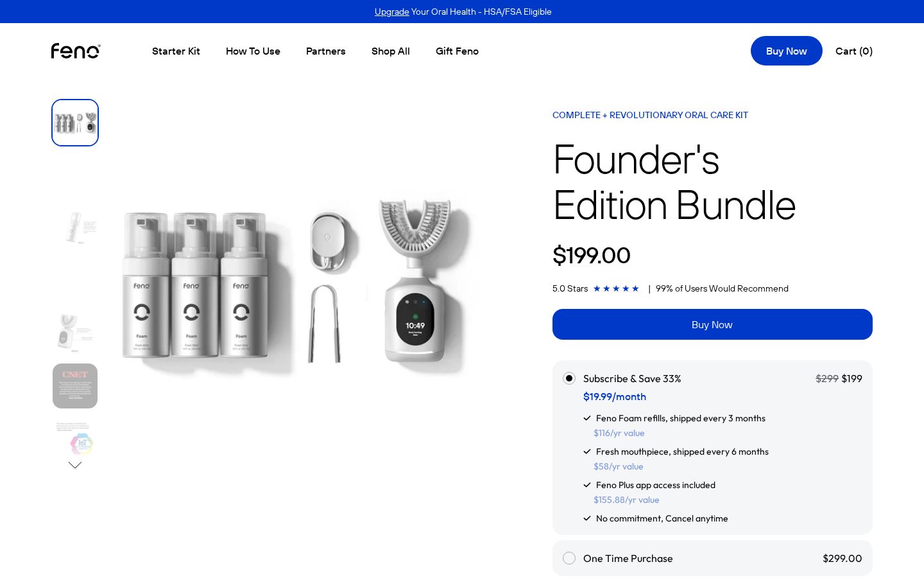Open the Starter Kit menu item

tap(176, 51)
